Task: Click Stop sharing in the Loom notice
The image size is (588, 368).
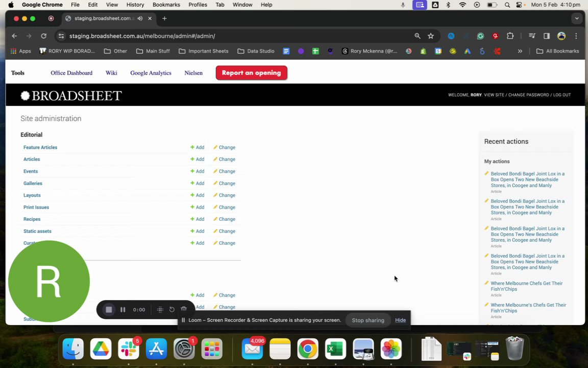Action: pos(368,320)
